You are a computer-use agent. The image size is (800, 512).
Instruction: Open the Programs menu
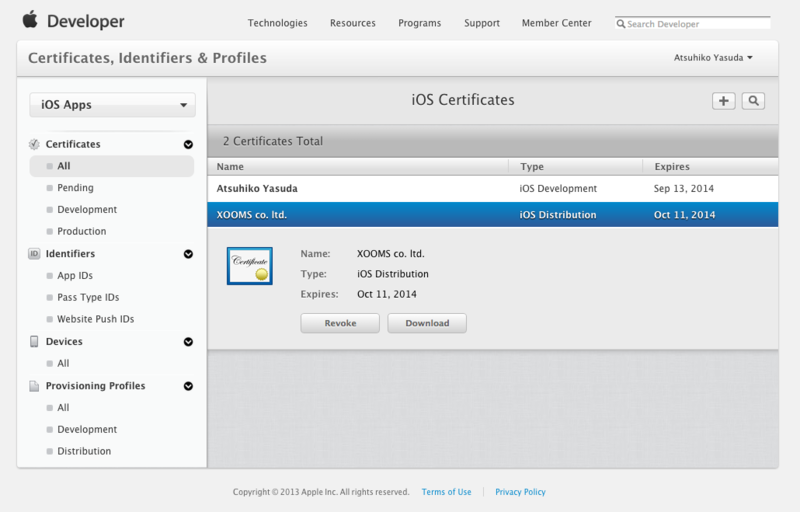(419, 23)
